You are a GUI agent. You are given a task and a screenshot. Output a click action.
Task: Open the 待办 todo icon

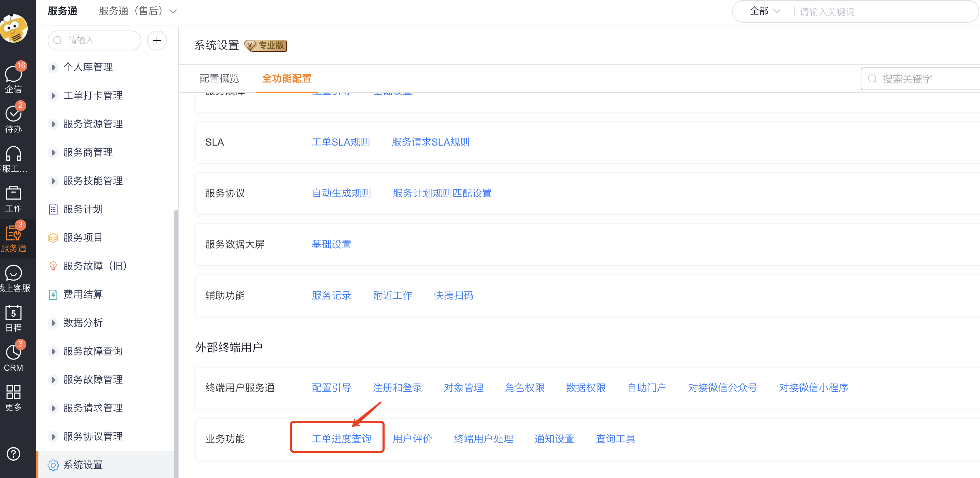13,114
